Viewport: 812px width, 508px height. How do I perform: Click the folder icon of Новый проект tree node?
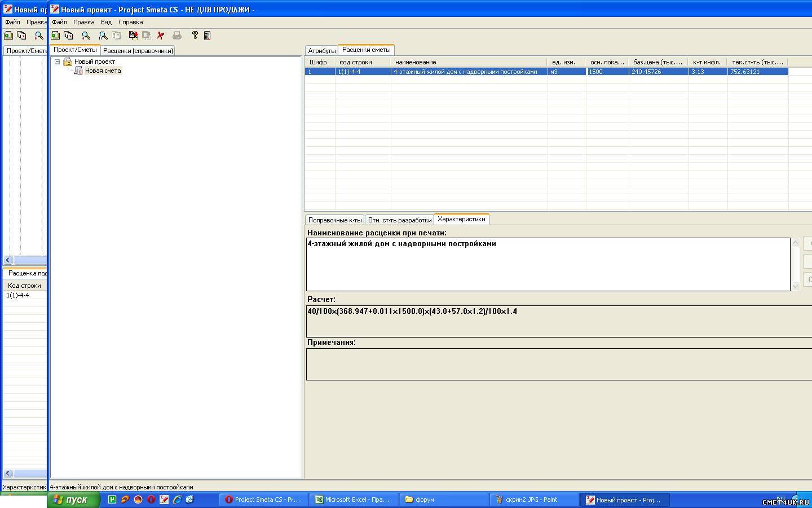tap(68, 62)
